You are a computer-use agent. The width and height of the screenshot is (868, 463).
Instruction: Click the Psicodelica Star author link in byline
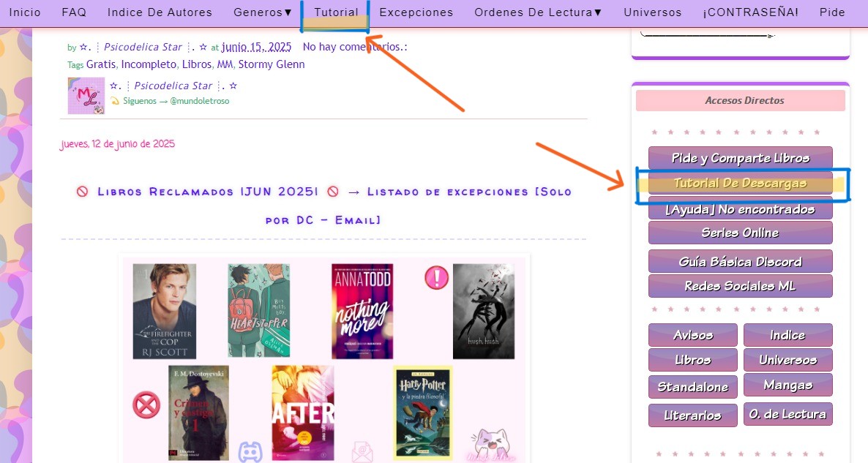pyautogui.click(x=143, y=47)
